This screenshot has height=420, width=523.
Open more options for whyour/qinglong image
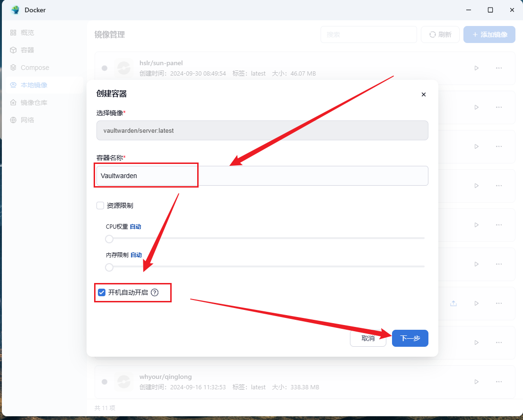click(x=498, y=382)
